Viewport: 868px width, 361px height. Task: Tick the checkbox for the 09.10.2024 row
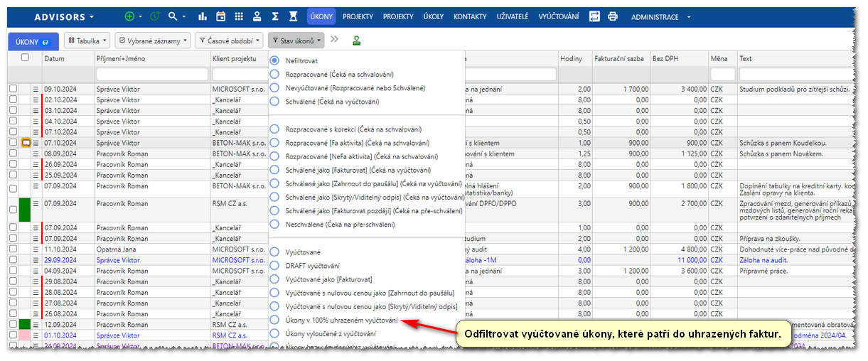tap(13, 89)
